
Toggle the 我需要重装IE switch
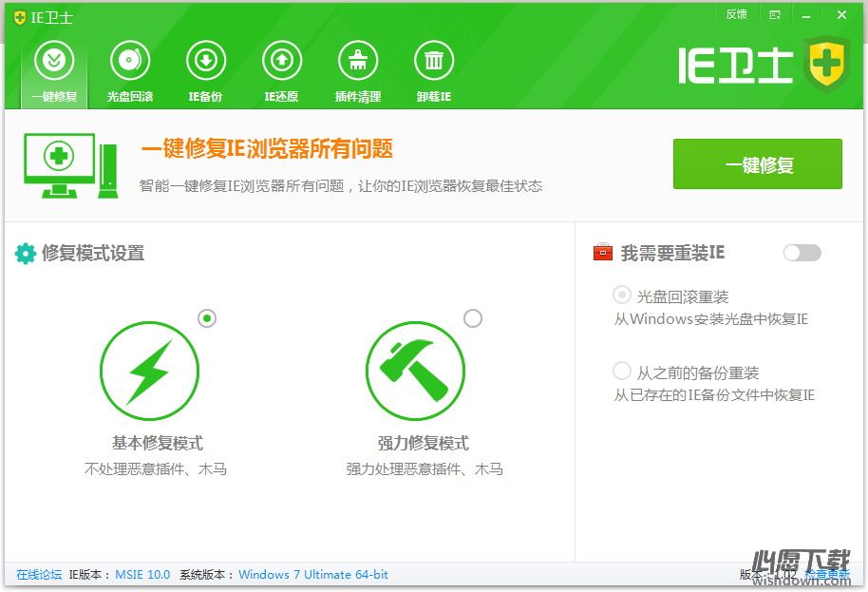click(802, 253)
